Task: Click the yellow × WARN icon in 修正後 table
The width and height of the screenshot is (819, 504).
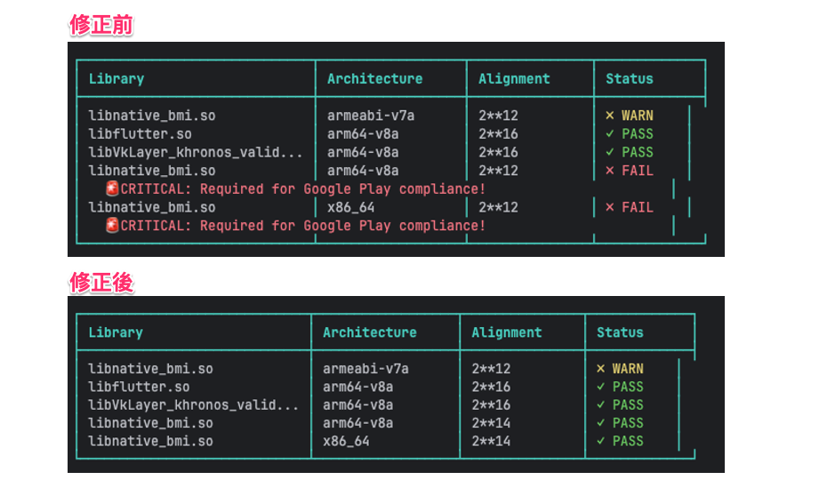Action: tap(600, 369)
